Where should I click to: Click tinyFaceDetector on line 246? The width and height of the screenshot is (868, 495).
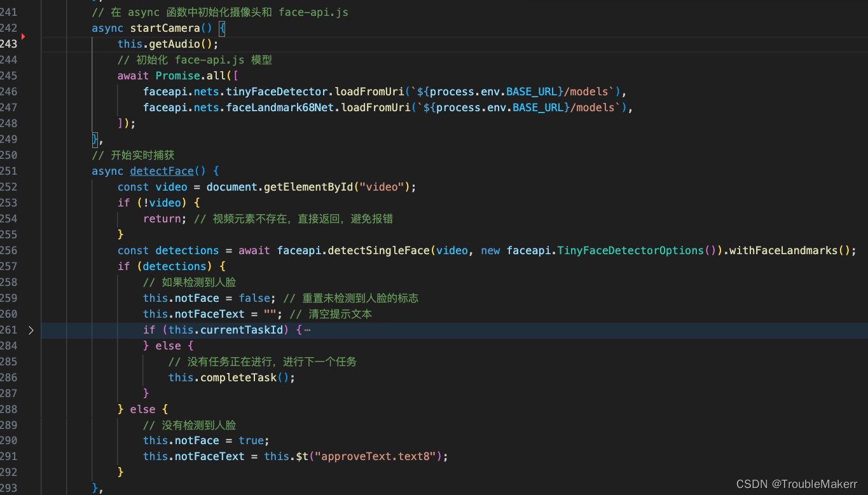pos(277,92)
